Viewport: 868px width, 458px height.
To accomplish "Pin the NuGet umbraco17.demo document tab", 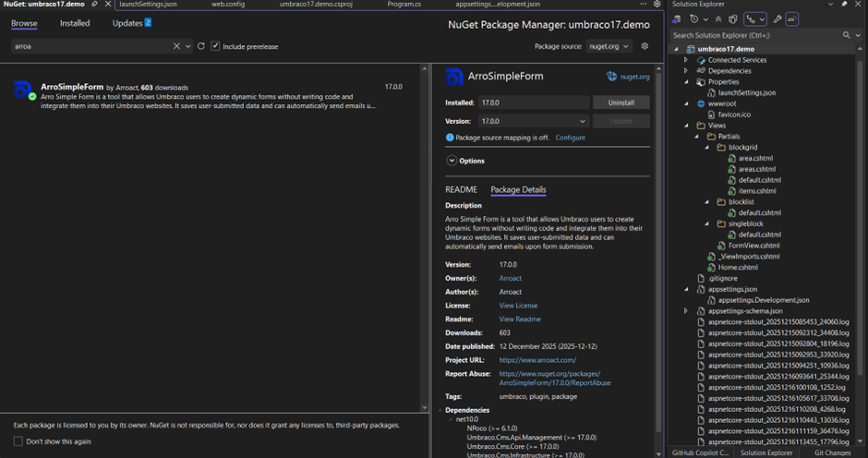I will [95, 4].
